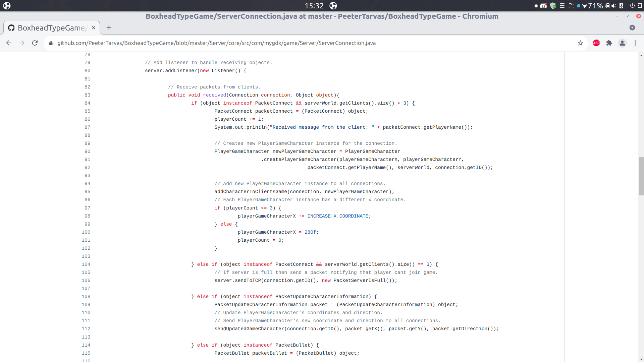Click 'System.out.println' on line 87
The height and width of the screenshot is (362, 644).
(240, 127)
